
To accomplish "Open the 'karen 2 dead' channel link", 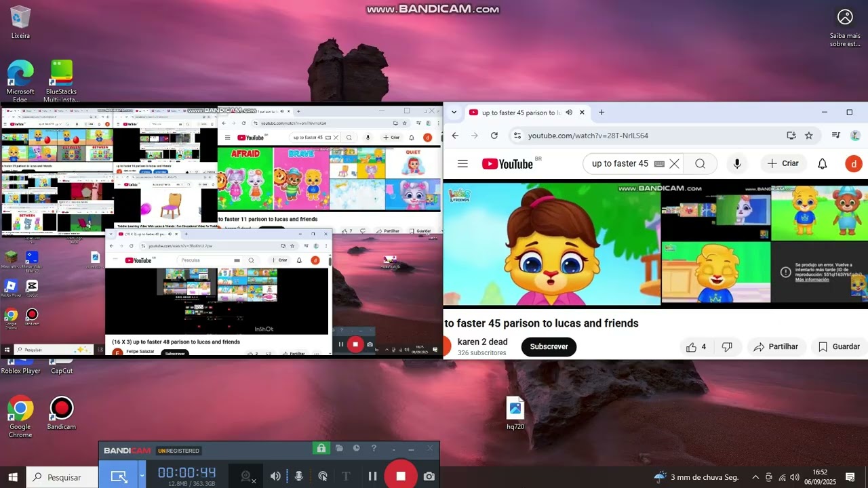I will pos(482,342).
